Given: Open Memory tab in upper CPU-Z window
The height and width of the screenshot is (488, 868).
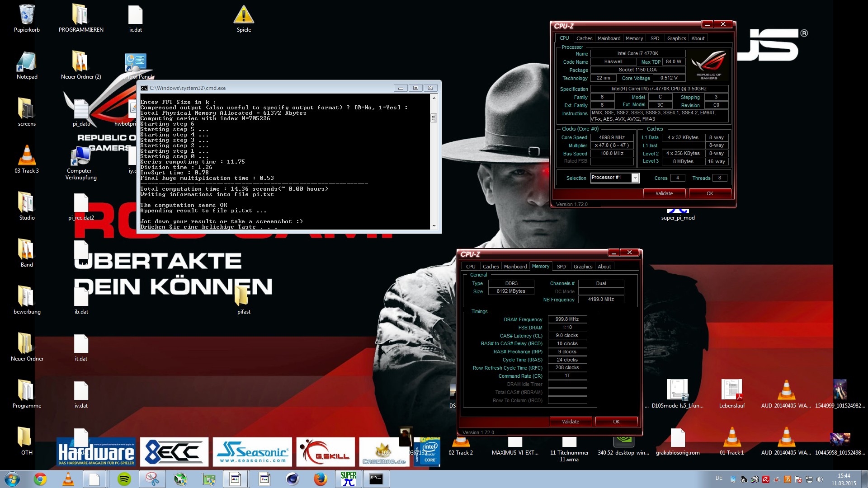Looking at the screenshot, I should pyautogui.click(x=634, y=38).
